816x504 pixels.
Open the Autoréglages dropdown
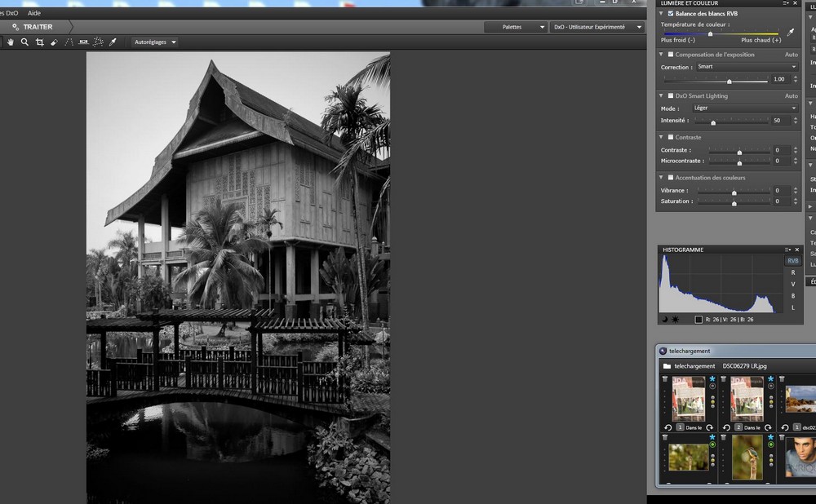[x=154, y=42]
